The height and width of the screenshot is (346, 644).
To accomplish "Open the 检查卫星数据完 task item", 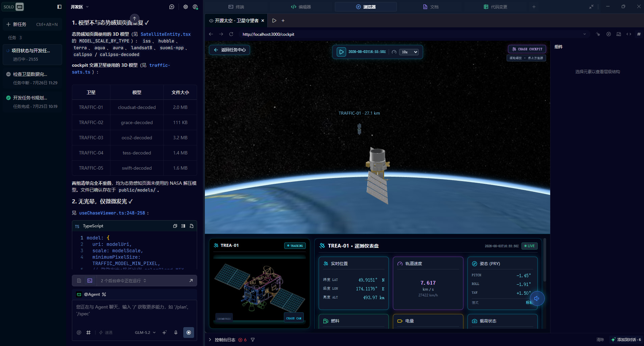I will coord(32,78).
